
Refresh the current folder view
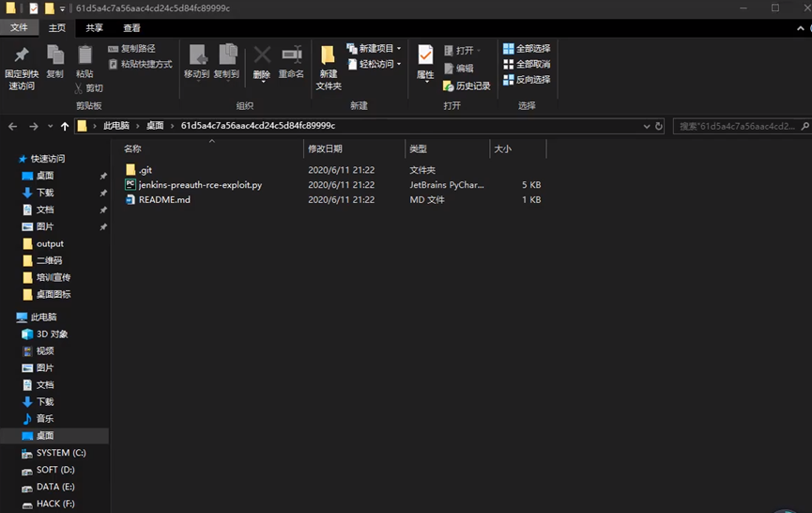click(x=659, y=126)
